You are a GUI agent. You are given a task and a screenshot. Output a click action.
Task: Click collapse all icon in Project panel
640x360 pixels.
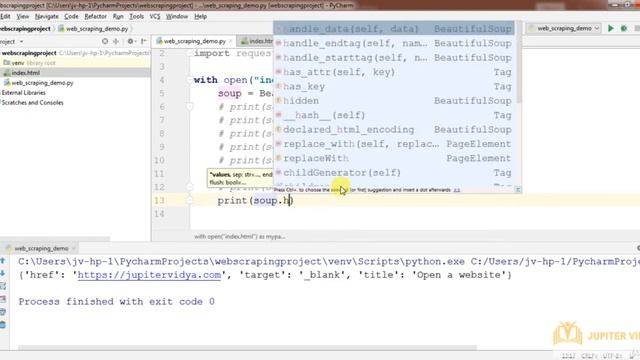[x=116, y=41]
